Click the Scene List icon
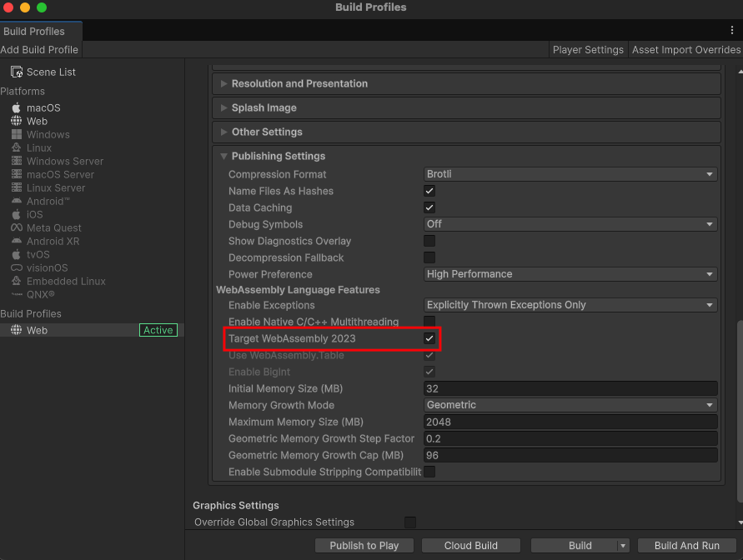The width and height of the screenshot is (743, 560). pyautogui.click(x=17, y=72)
